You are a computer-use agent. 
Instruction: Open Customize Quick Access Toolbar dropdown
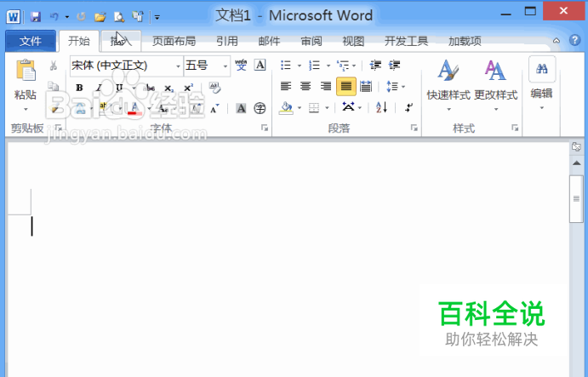tap(157, 17)
